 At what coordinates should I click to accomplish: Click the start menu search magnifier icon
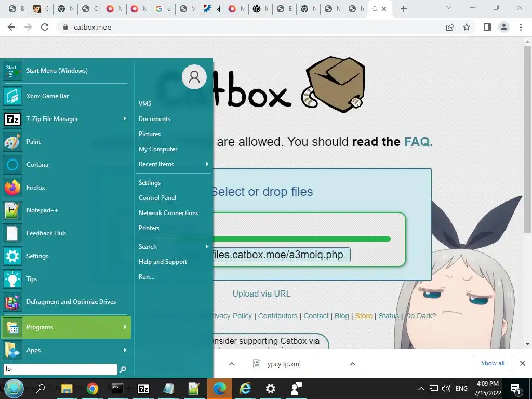(123, 369)
